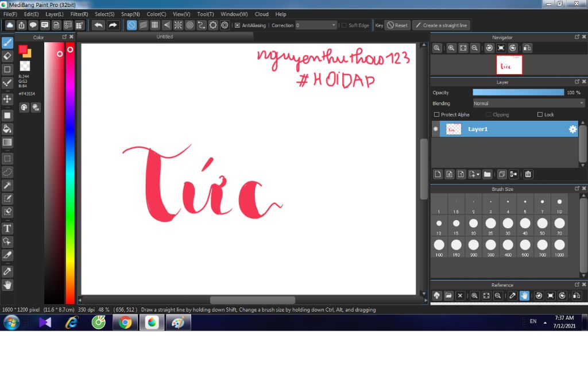Open the cloud save icon in toolbar

tap(10, 25)
